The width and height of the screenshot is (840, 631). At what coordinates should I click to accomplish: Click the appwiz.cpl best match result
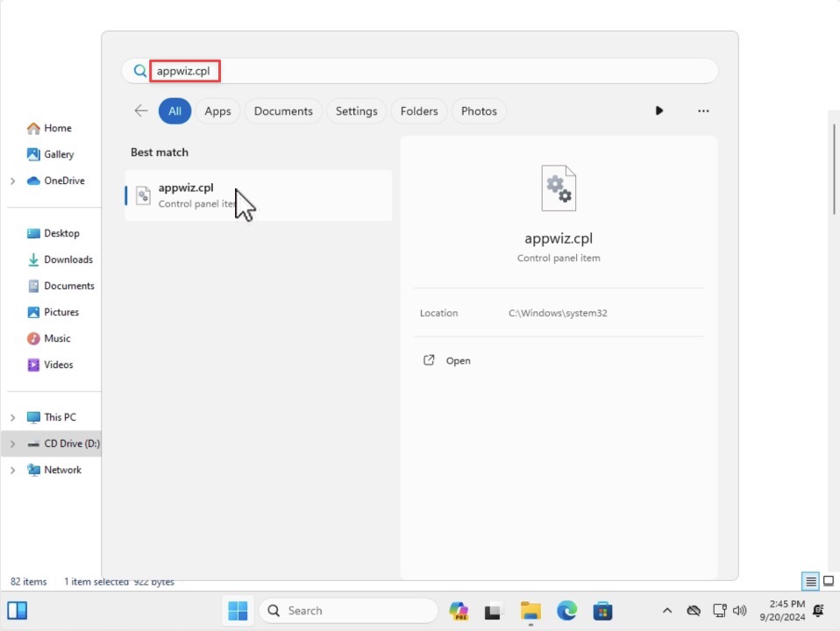[258, 195]
